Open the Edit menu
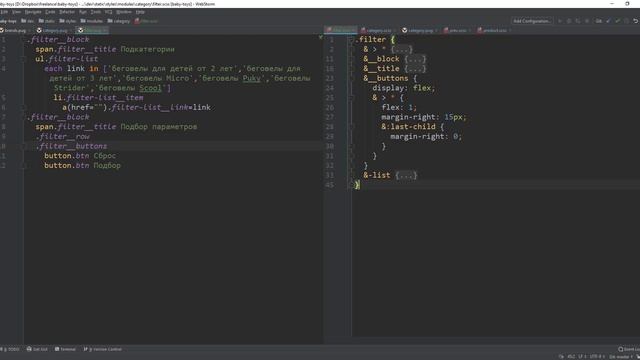The image size is (640, 360). point(4,12)
